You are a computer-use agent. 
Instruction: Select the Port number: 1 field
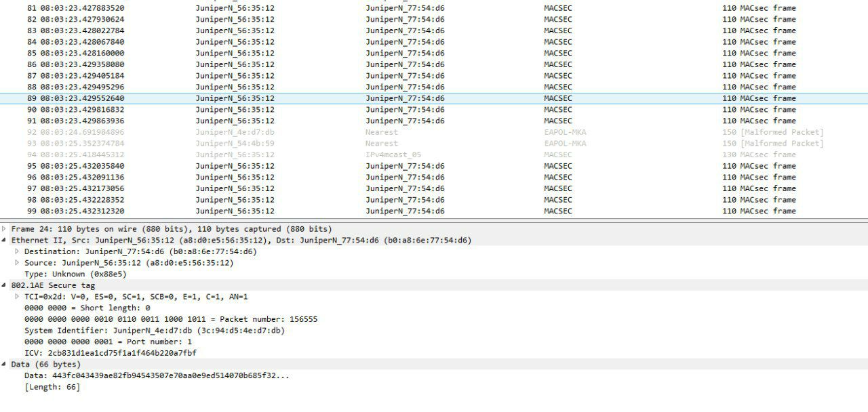[x=108, y=342]
